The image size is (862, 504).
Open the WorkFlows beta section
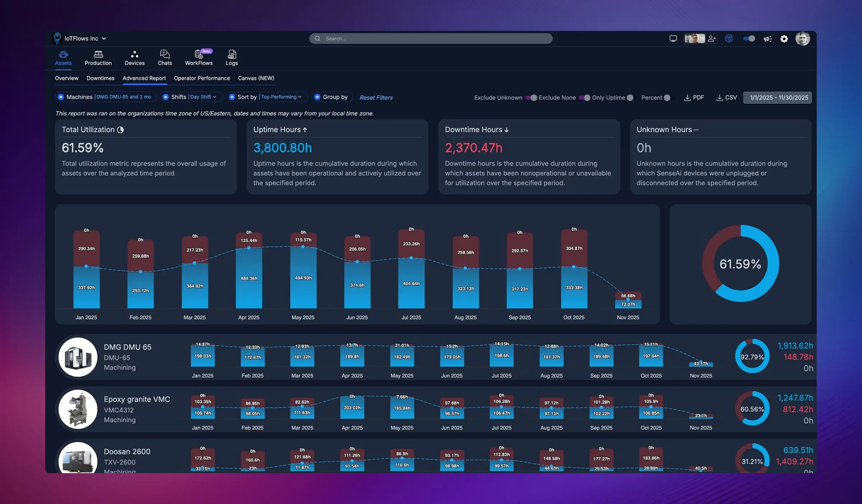pos(199,57)
